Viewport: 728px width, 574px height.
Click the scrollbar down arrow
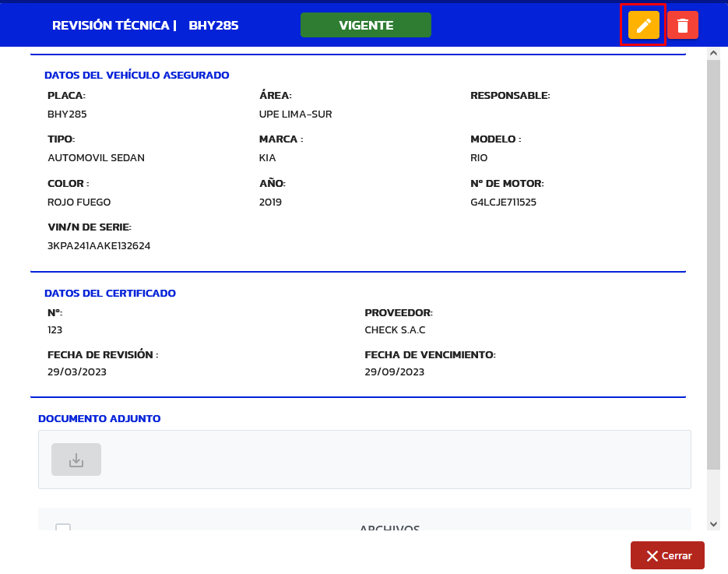pyautogui.click(x=713, y=524)
